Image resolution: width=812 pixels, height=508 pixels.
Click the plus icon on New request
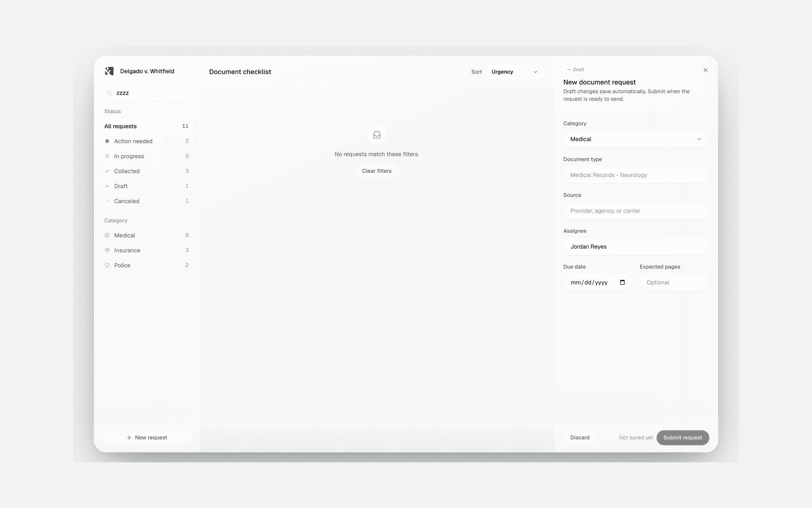point(129,438)
